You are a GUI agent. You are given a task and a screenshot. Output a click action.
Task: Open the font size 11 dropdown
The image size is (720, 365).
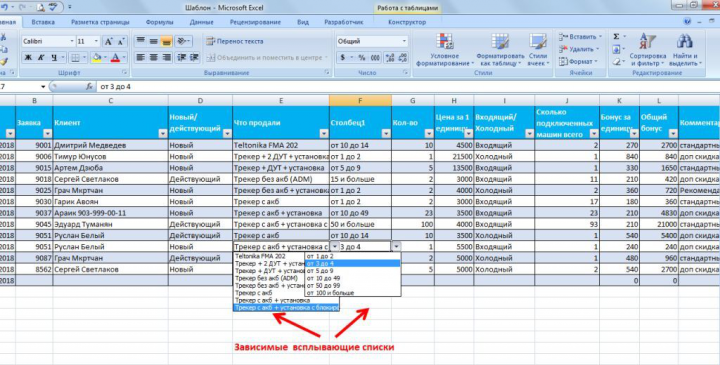click(x=96, y=41)
